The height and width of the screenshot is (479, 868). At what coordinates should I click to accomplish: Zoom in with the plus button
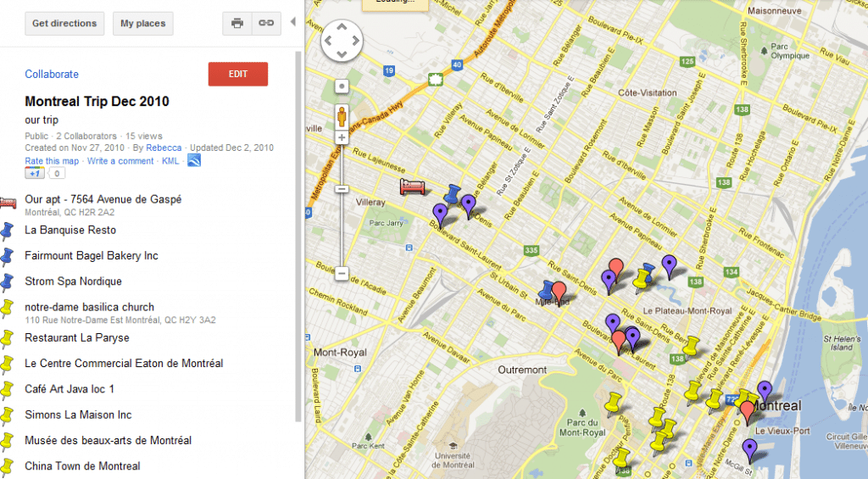click(x=342, y=138)
